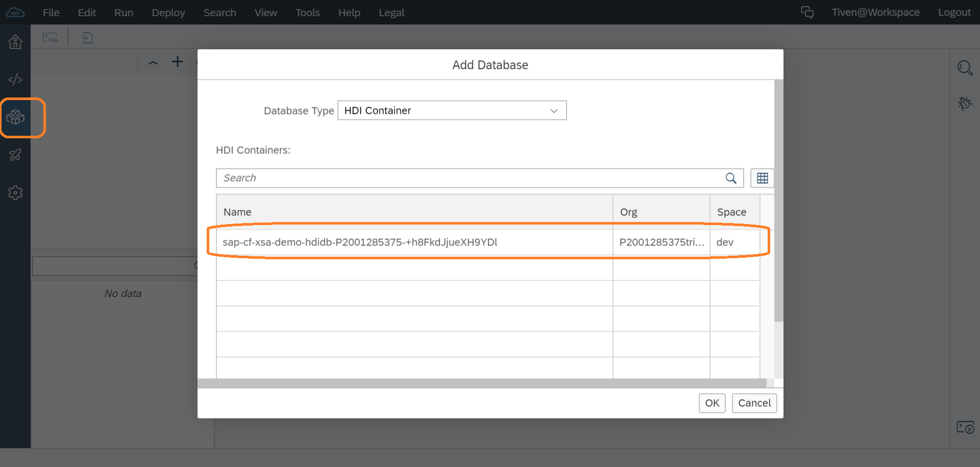Click the Tiven@Workspace user label
Screen dimensions: 980x467
pyautogui.click(x=875, y=12)
